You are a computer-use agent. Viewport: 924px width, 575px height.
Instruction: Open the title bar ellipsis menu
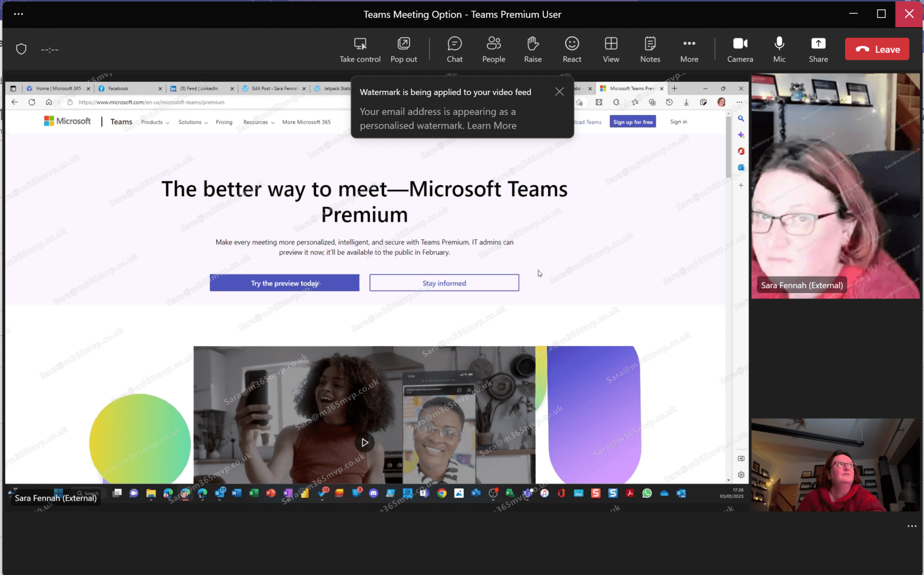[18, 14]
